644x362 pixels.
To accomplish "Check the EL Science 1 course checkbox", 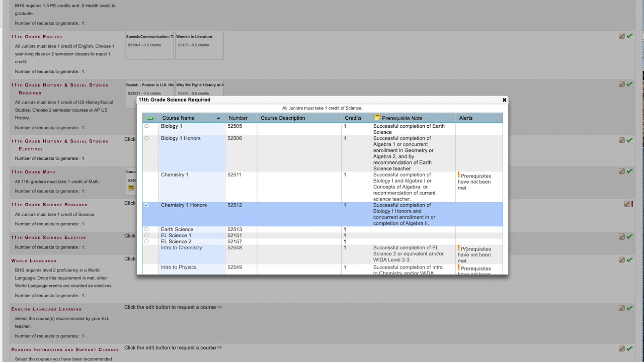I will click(x=146, y=235).
